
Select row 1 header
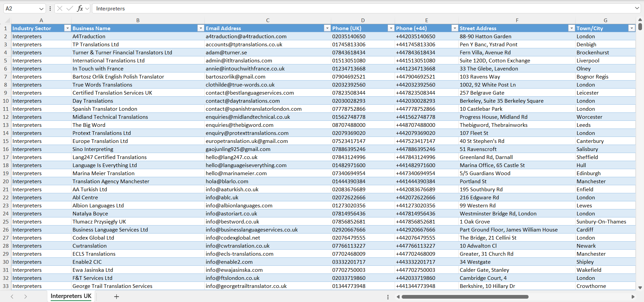(x=6, y=28)
